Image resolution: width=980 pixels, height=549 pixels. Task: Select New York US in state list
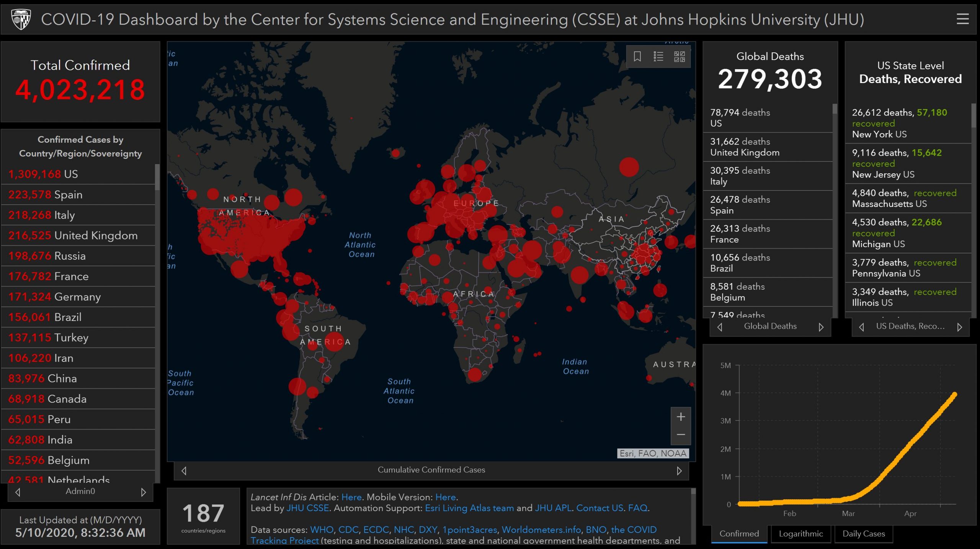(x=879, y=134)
